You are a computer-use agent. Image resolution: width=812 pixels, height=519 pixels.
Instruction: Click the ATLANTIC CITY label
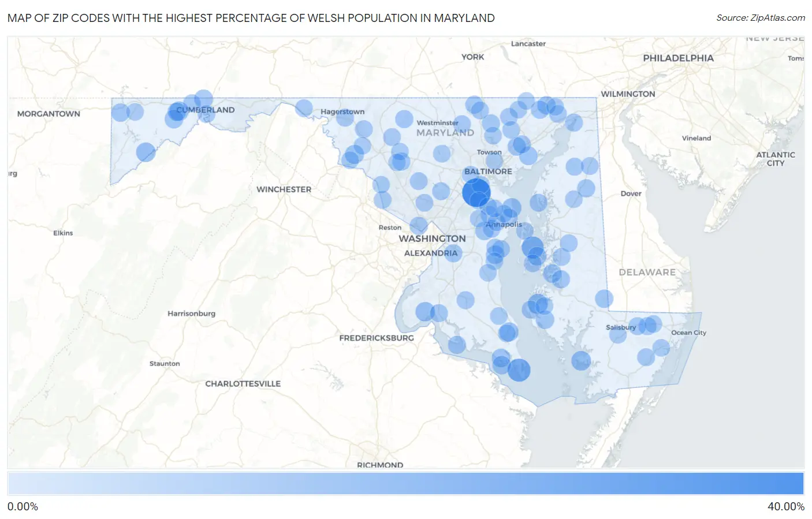tap(776, 159)
